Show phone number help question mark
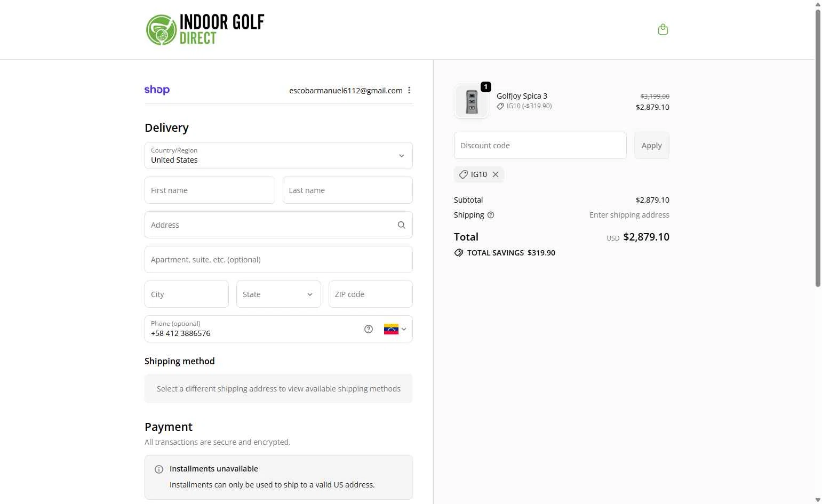The width and height of the screenshot is (822, 504). 369,329
